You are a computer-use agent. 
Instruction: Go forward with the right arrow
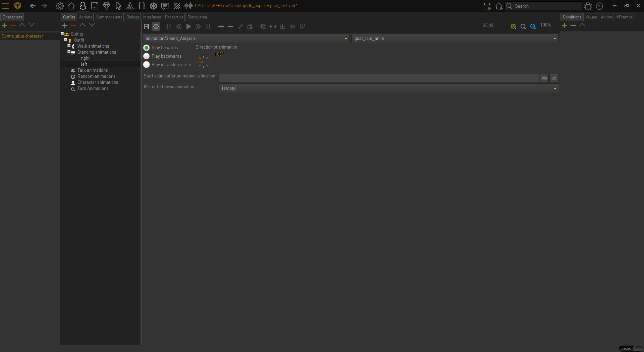coord(44,6)
